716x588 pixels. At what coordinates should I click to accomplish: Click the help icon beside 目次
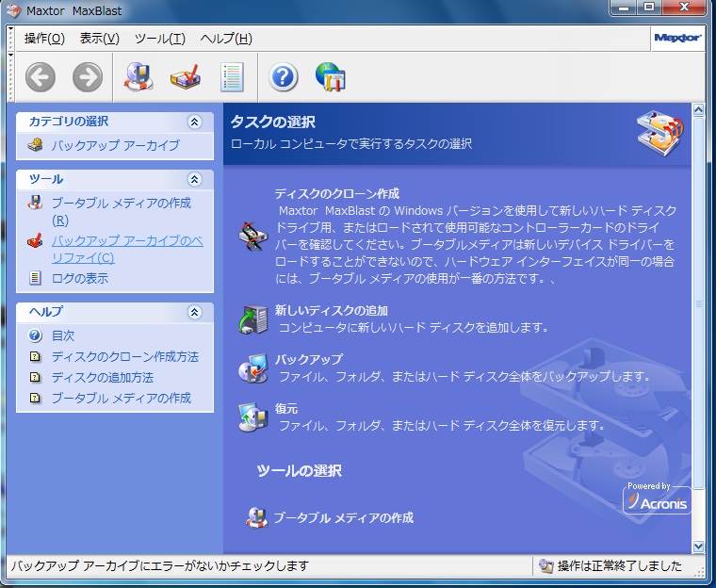tap(35, 335)
